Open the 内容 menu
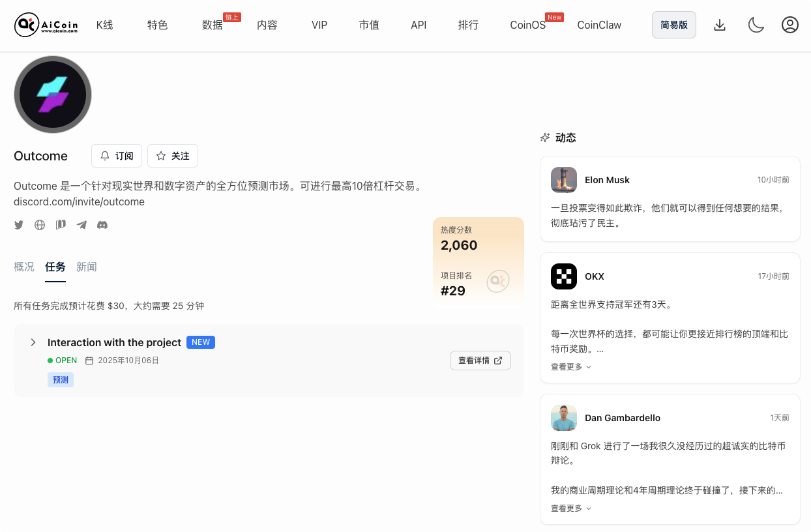 click(267, 25)
